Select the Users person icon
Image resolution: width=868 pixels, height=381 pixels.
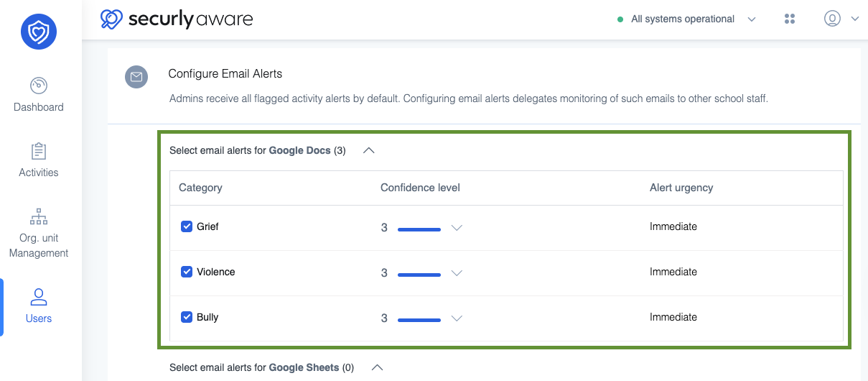tap(39, 297)
